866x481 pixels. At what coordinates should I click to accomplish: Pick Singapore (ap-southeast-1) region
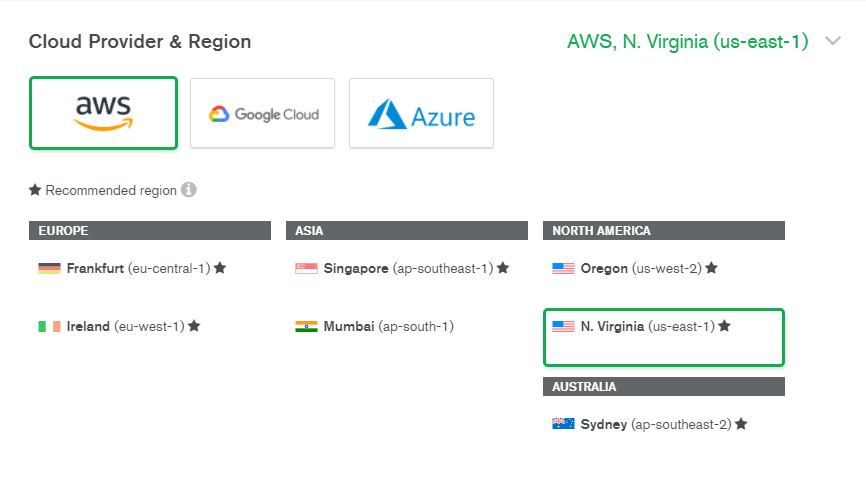click(x=408, y=268)
